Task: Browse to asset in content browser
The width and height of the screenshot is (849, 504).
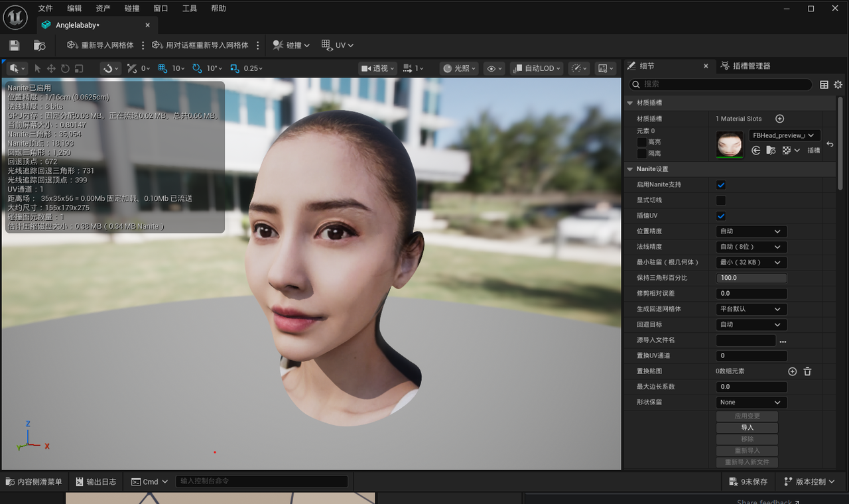Action: click(x=40, y=45)
